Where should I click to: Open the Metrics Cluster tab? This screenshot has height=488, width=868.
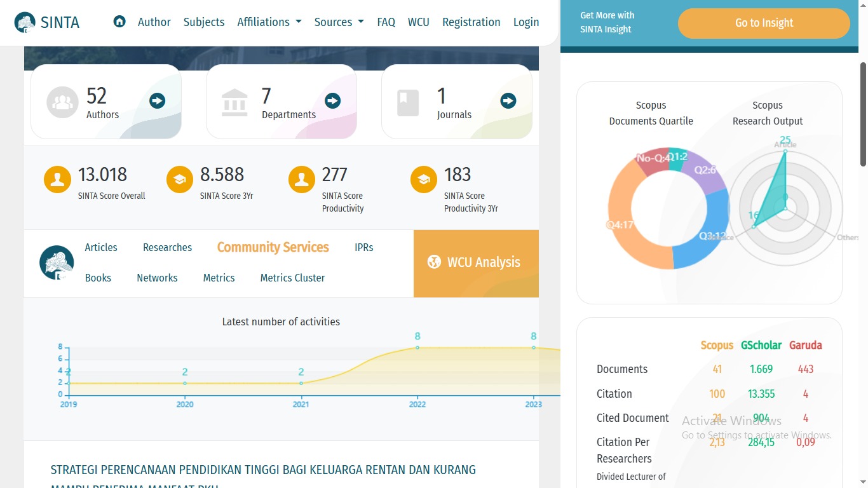pos(292,278)
